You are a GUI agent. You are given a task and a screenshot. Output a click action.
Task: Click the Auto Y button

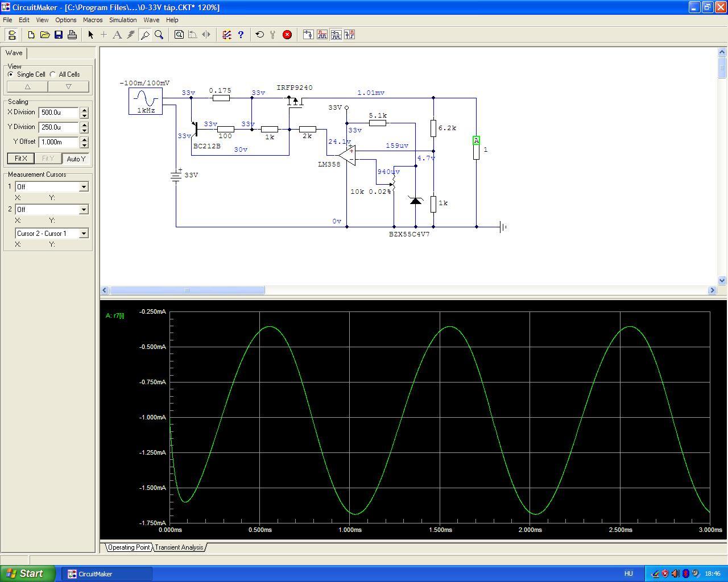pyautogui.click(x=76, y=159)
